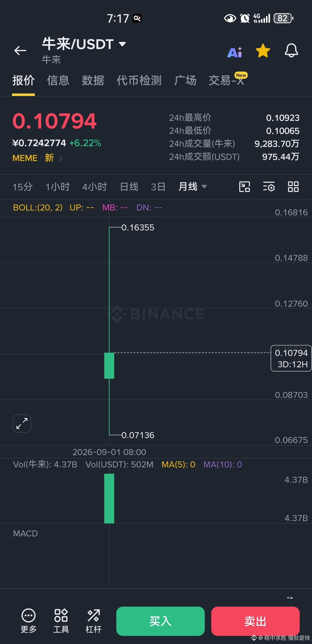312x644 pixels.
Task: Toggle the favorite star icon
Action: click(263, 51)
